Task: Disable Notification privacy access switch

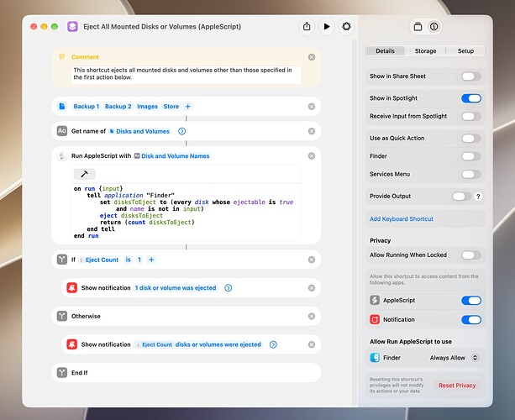Action: coord(471,320)
